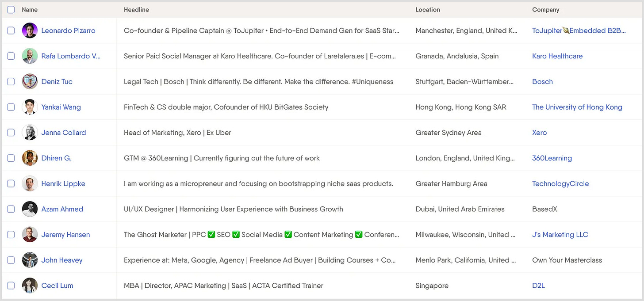Check the box for Leonardo Pizarro
644x301 pixels.
click(11, 30)
